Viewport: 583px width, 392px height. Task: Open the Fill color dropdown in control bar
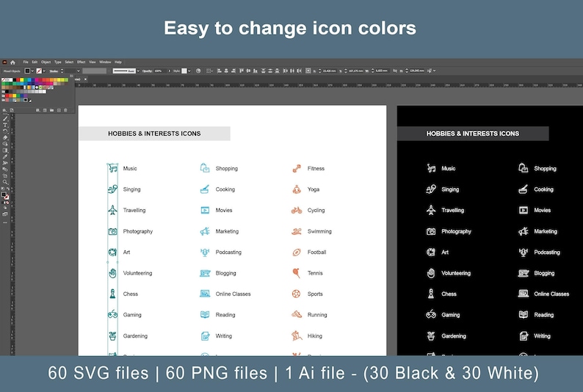[x=33, y=71]
